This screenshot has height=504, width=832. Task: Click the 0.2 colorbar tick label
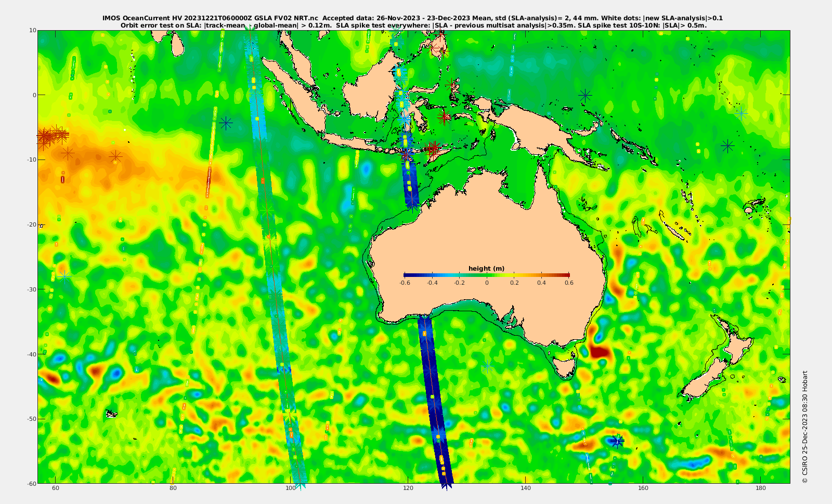click(514, 283)
